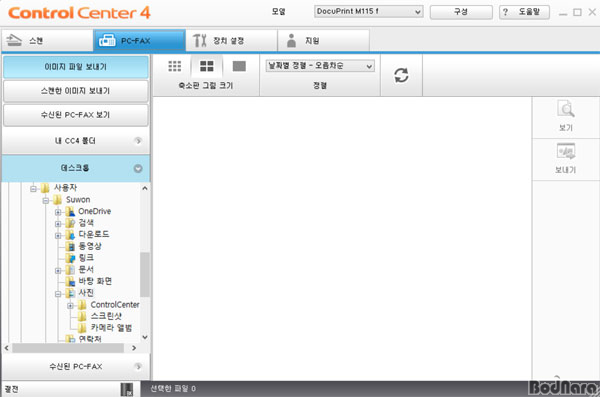Click the 검색 folder icon

[x=70, y=223]
